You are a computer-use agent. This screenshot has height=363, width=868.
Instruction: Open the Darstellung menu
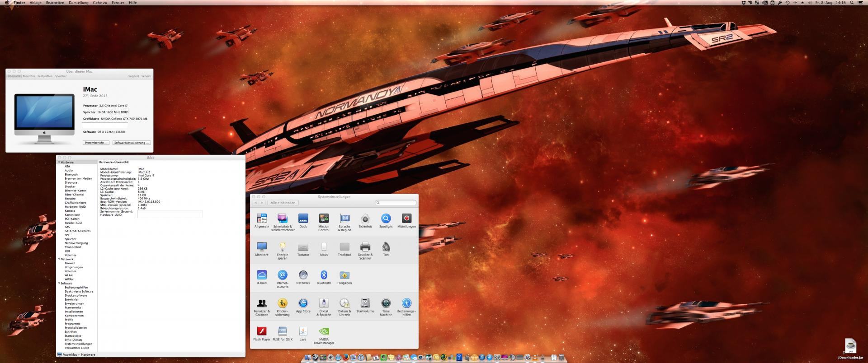[x=79, y=3]
